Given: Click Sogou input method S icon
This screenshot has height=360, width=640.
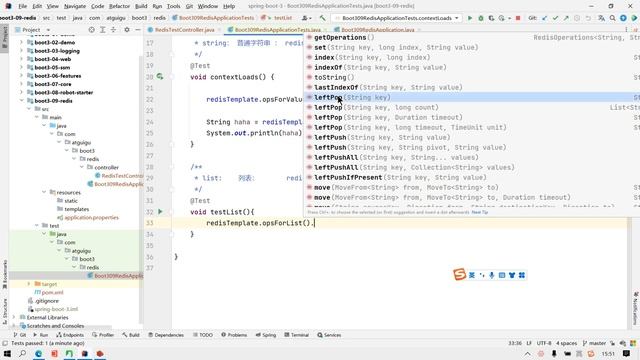Looking at the screenshot, I should [x=459, y=274].
